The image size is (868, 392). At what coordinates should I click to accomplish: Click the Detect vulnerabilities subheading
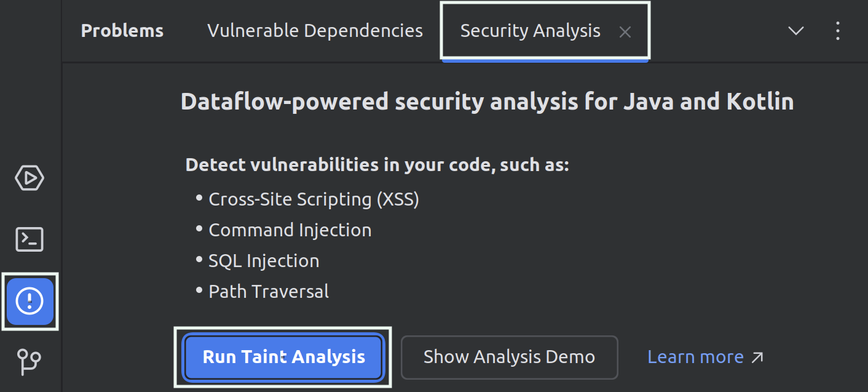(x=377, y=164)
